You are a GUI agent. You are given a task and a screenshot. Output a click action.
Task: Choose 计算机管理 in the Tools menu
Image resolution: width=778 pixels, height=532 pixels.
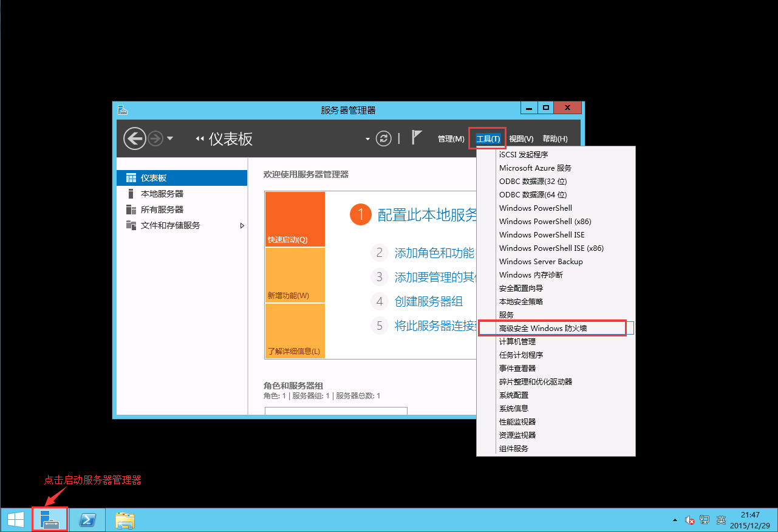point(517,341)
